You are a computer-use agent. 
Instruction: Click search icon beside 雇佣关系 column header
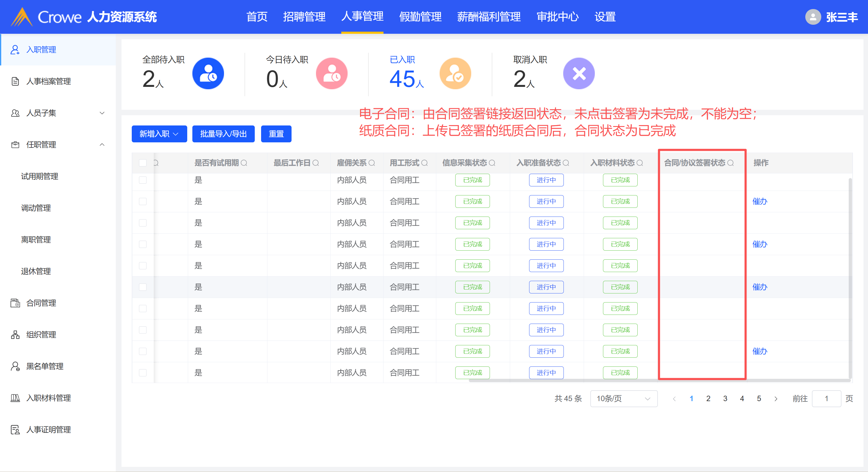[372, 163]
